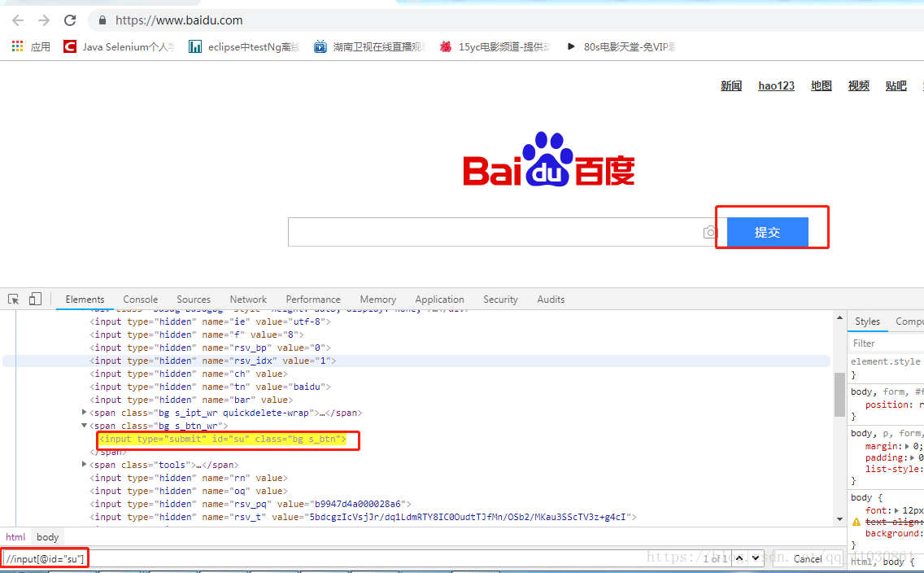Click the text-align warning icon in Styles
Viewport: 924px width, 573px height.
856,522
